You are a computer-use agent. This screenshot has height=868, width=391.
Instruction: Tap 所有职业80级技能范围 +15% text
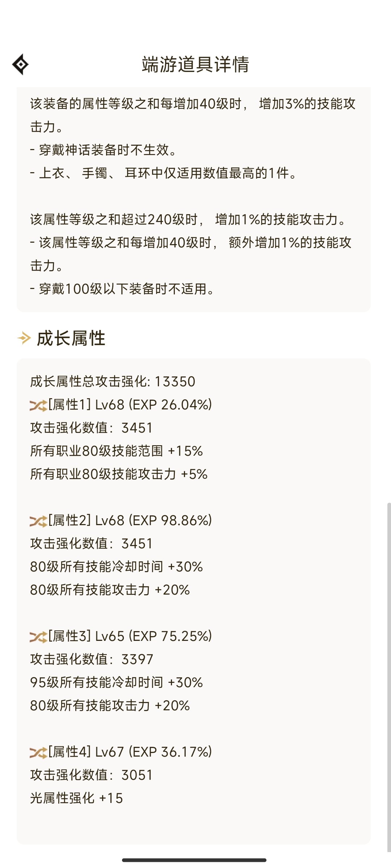(116, 451)
